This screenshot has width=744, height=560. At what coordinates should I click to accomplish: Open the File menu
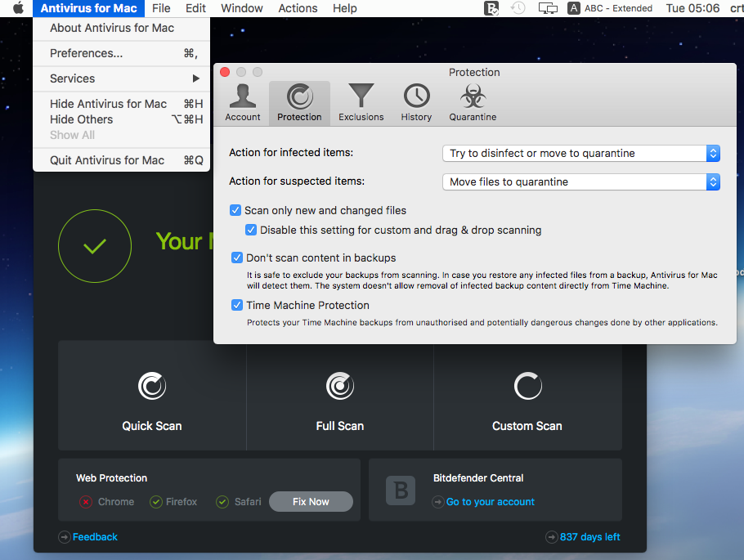click(161, 8)
